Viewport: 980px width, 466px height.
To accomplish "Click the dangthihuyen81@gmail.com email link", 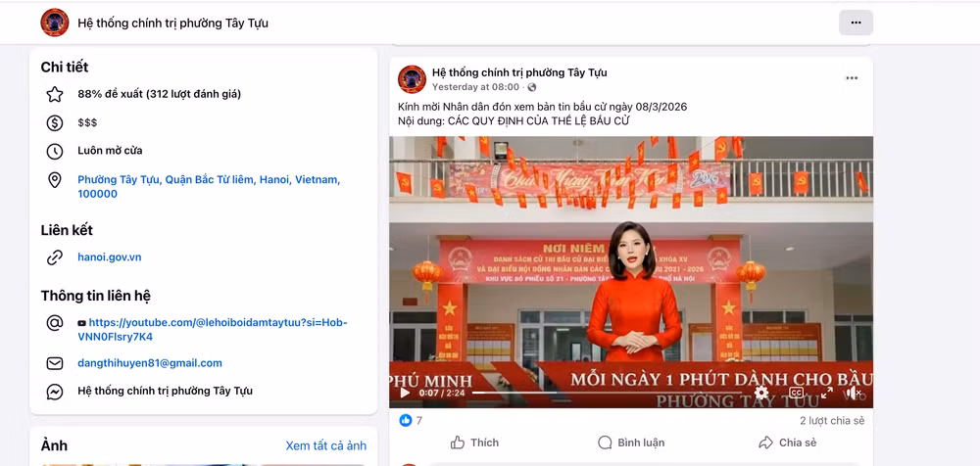I will click(x=150, y=363).
